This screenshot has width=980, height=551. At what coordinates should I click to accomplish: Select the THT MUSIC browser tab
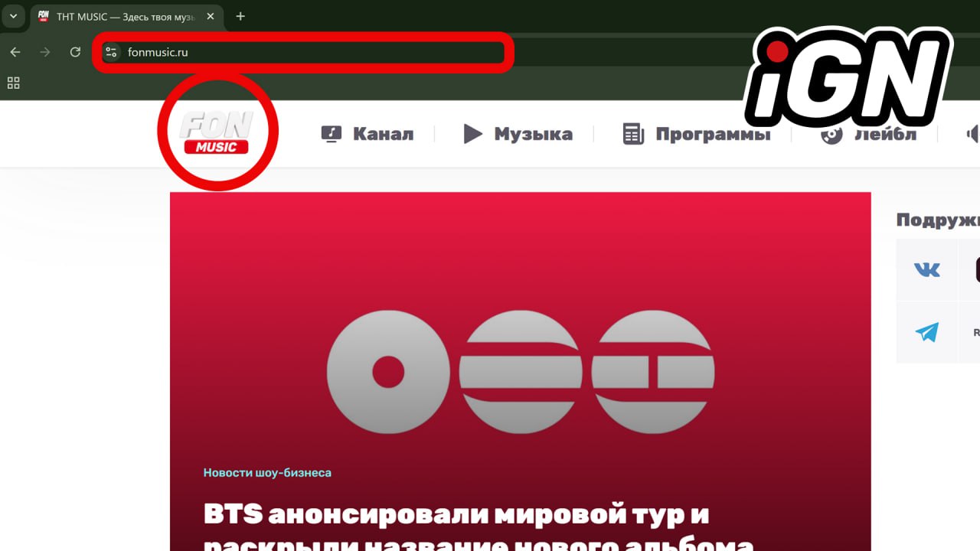click(x=122, y=16)
